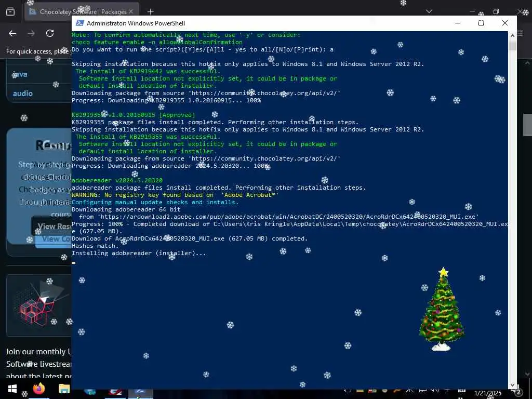Go back in Firefox
Screen dimensions: 532x399
pyautogui.click(x=12, y=33)
